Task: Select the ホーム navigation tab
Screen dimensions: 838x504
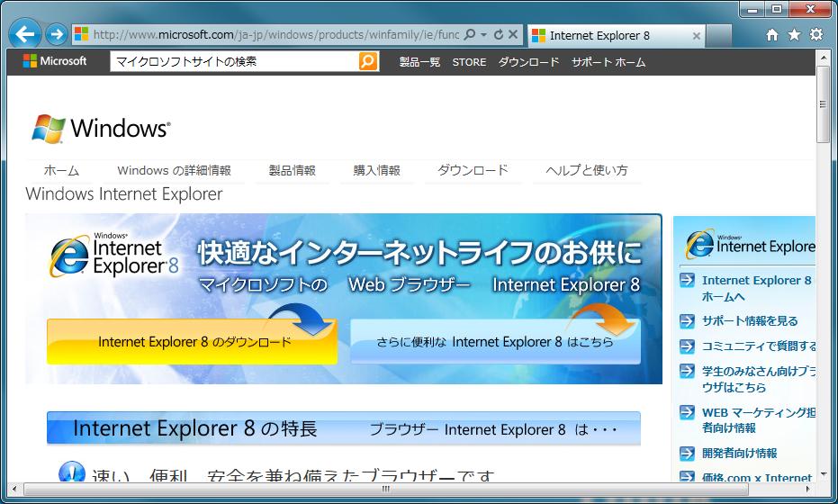Action: (x=61, y=170)
